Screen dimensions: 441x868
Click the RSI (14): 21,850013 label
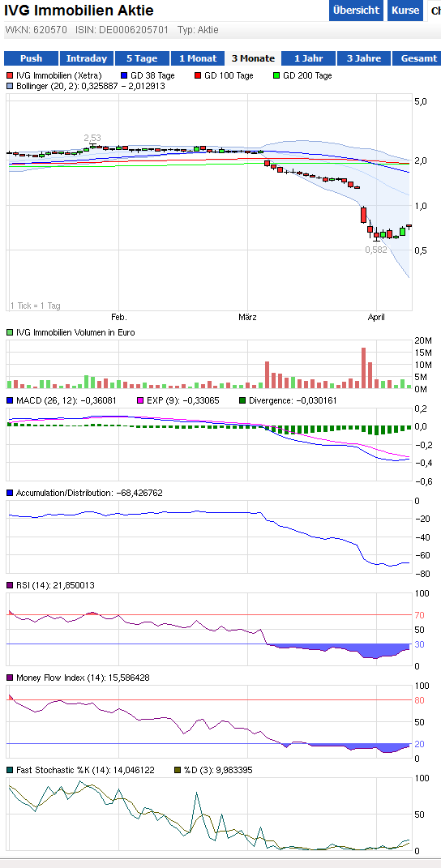pos(55,585)
